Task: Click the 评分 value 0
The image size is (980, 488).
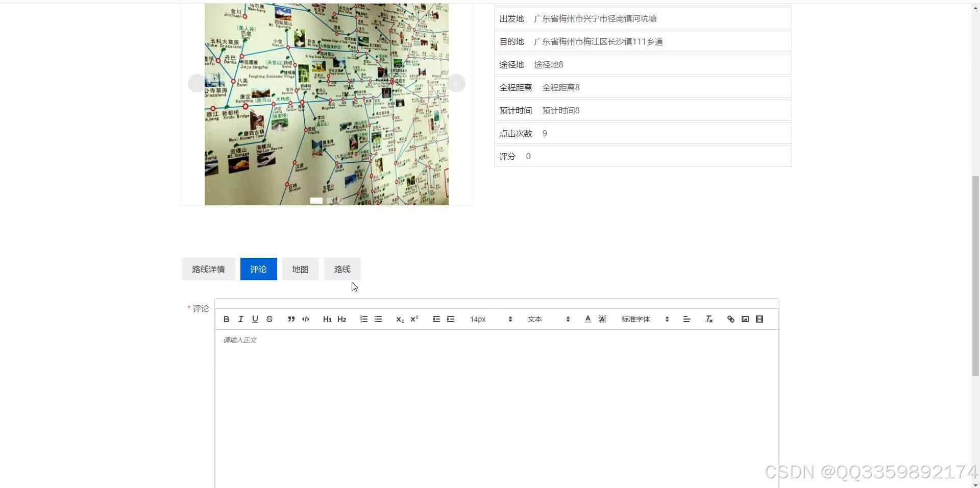Action: (528, 156)
